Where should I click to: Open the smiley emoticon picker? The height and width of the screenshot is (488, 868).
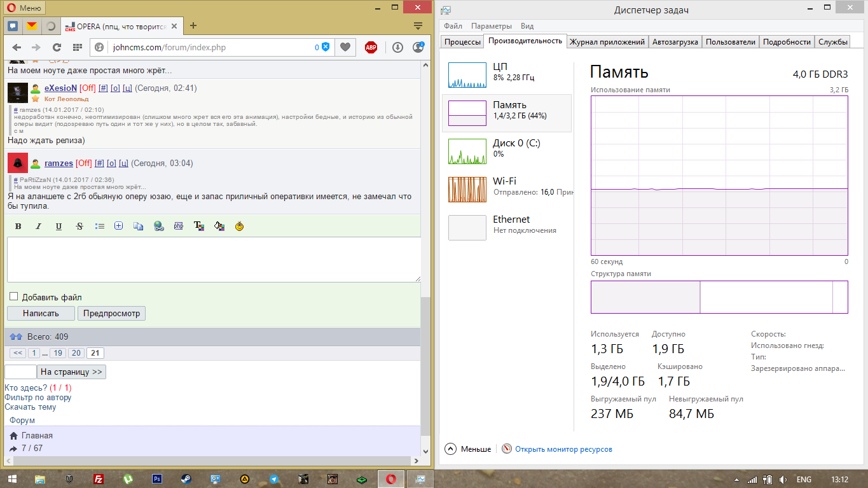pos(239,226)
